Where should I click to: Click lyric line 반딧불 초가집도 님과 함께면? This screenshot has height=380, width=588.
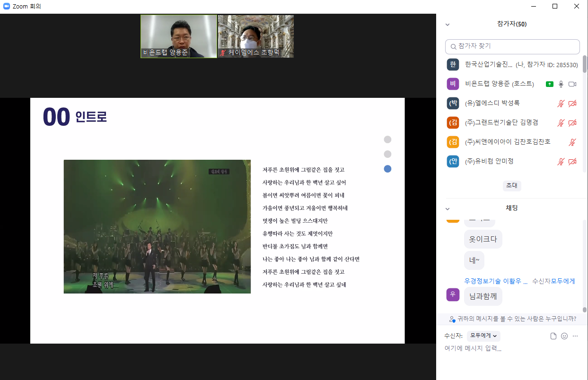[295, 246]
